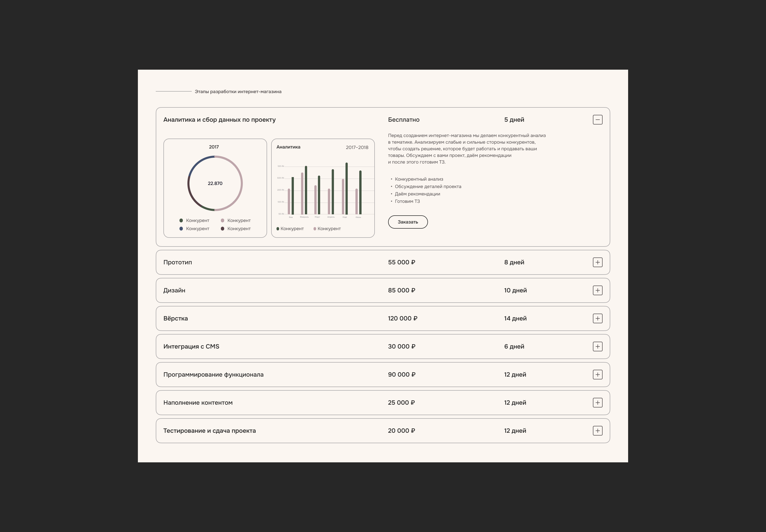766x532 pixels.
Task: Select the Интеграция с CMS title
Action: tap(191, 346)
